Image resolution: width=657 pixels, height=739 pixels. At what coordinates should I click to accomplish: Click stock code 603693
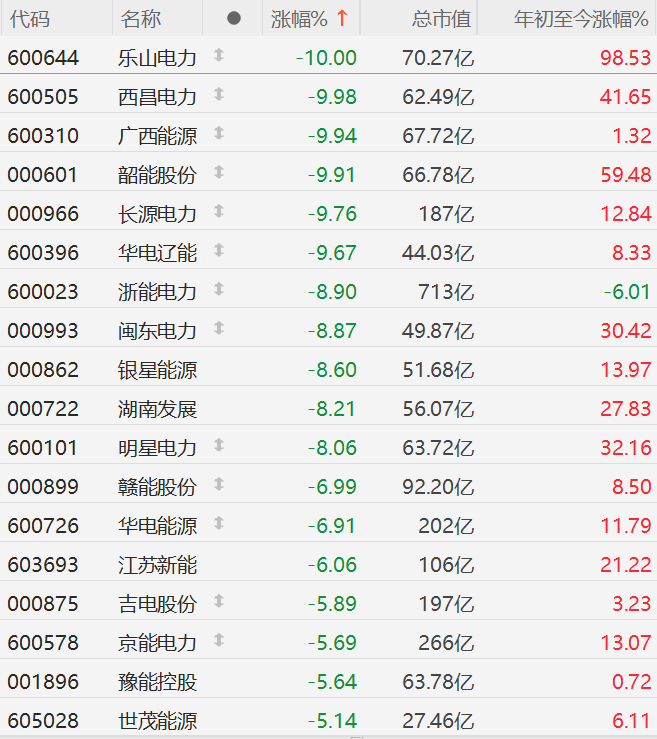coord(43,565)
